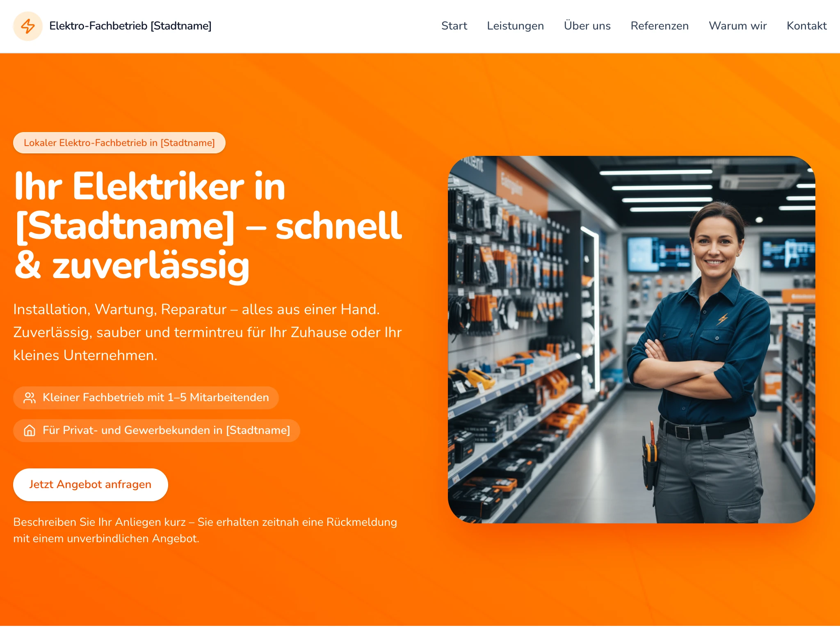Screen dimensions: 840x630
Task: Select Referenzen in the navigation bar
Action: tap(660, 26)
